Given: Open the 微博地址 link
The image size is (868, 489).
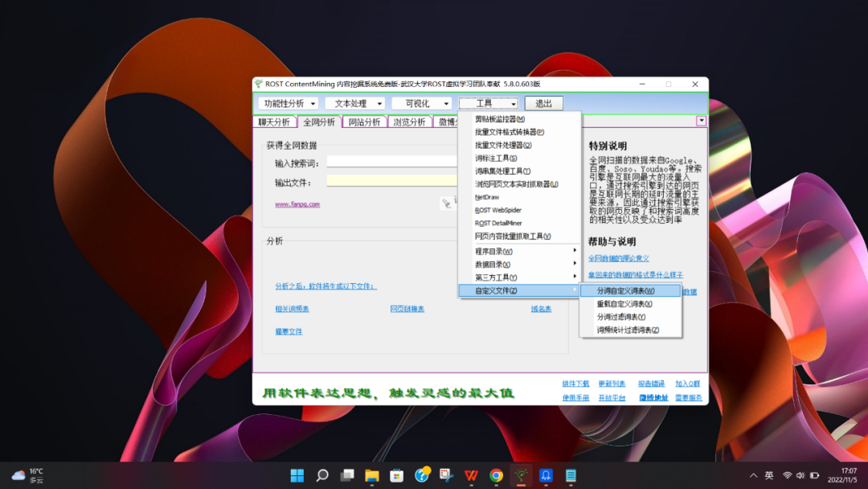Looking at the screenshot, I should [653, 398].
